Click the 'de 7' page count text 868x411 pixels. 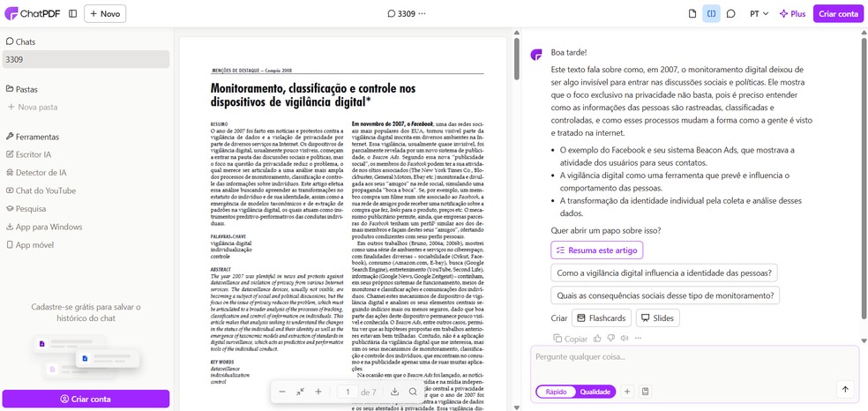tap(369, 392)
